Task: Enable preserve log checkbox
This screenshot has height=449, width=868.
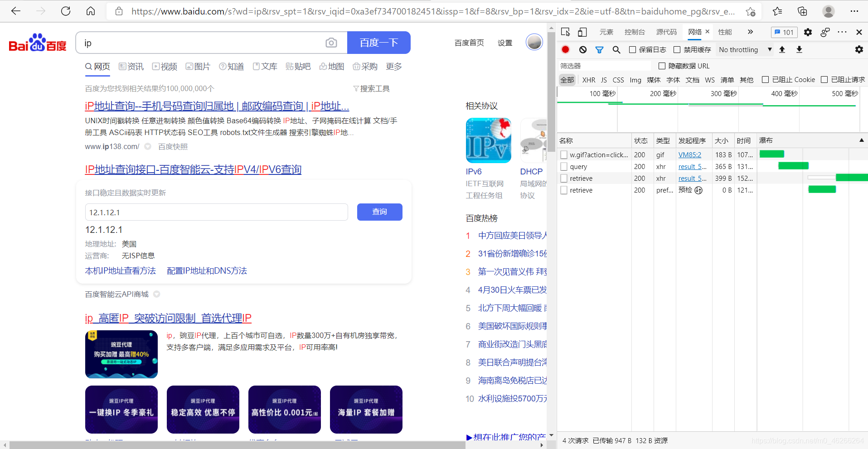Action: (633, 50)
